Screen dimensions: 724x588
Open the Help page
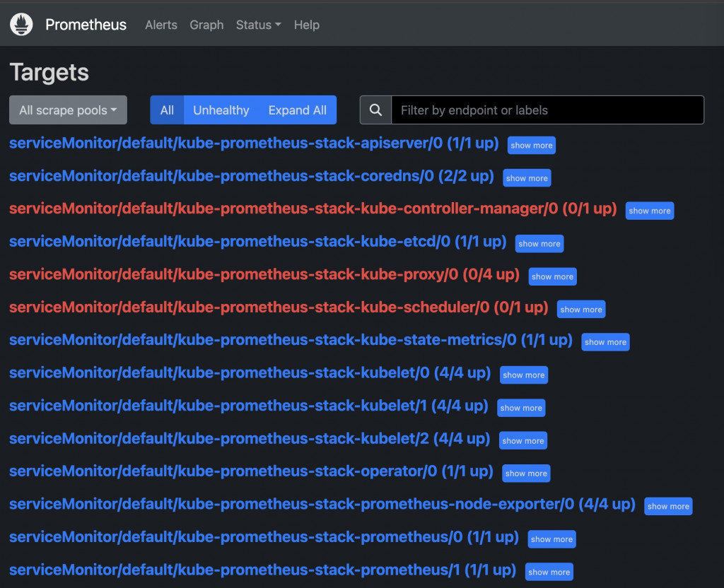click(x=307, y=25)
